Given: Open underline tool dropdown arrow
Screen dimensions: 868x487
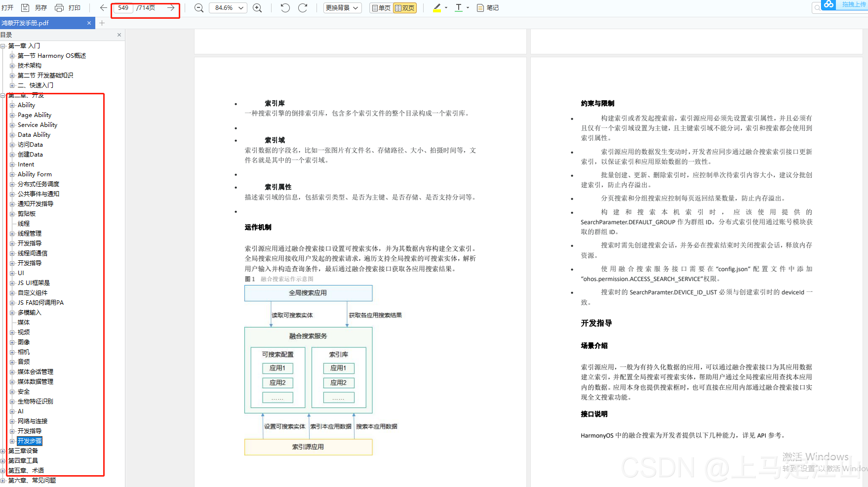Looking at the screenshot, I should tap(468, 8).
